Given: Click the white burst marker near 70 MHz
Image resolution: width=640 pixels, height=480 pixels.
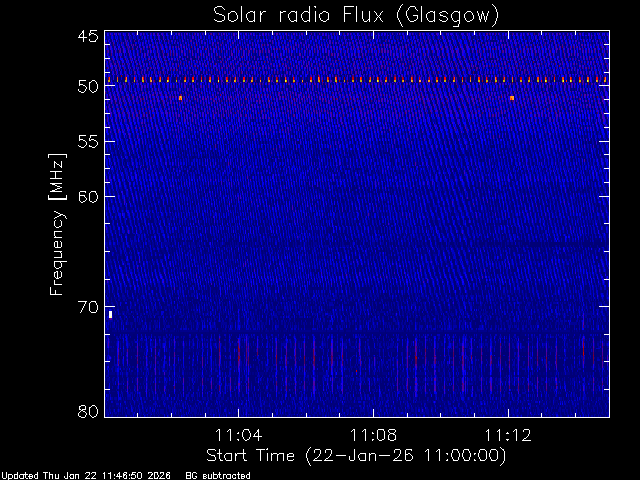Looking at the screenshot, I should [x=110, y=315].
